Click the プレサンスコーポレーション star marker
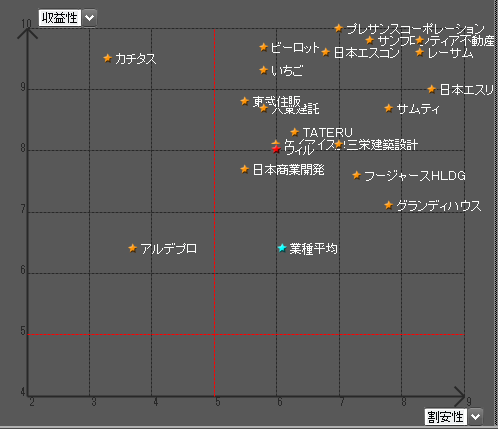Viewport: 498px width, 429px height. (338, 28)
